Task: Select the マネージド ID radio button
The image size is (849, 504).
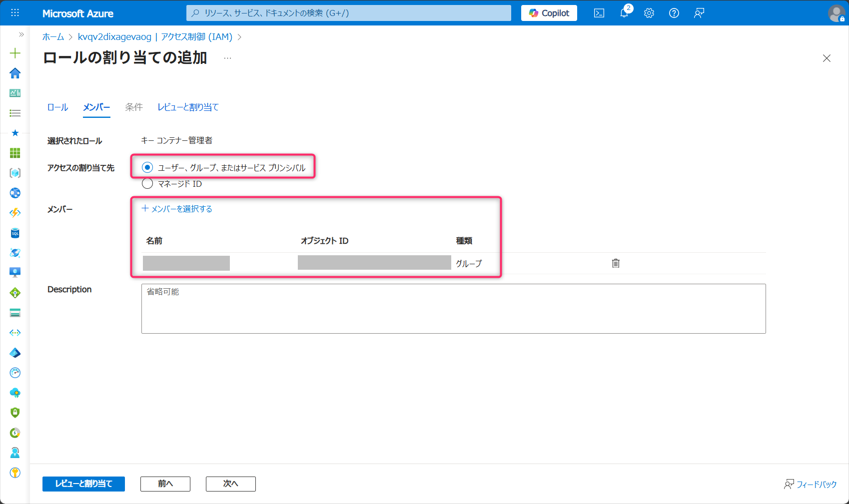Action: tap(147, 184)
